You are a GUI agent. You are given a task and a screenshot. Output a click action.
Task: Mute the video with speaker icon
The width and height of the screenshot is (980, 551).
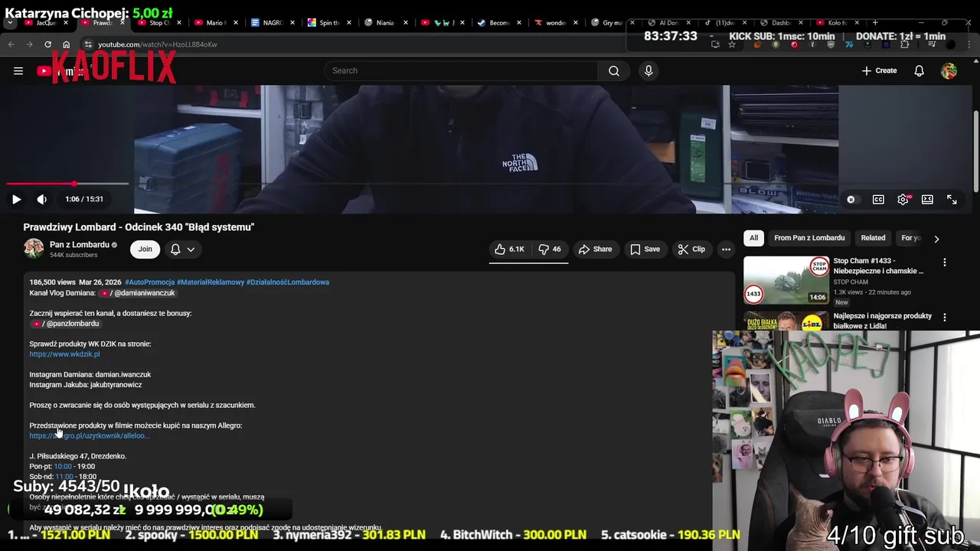[x=42, y=199]
